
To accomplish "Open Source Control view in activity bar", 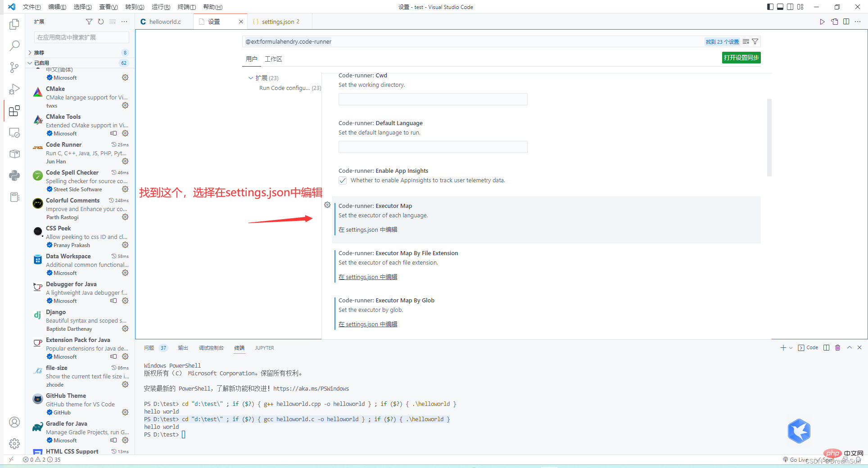I will tap(14, 67).
